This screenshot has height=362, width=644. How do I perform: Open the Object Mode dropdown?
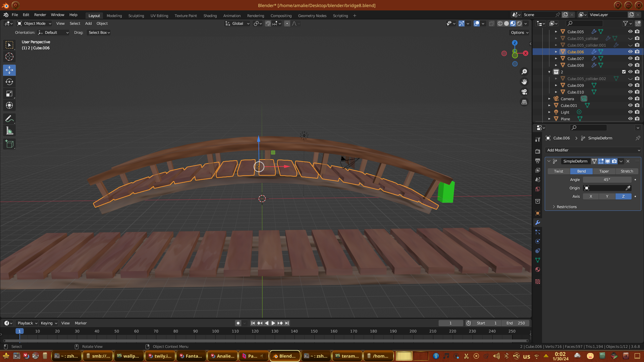tap(34, 23)
